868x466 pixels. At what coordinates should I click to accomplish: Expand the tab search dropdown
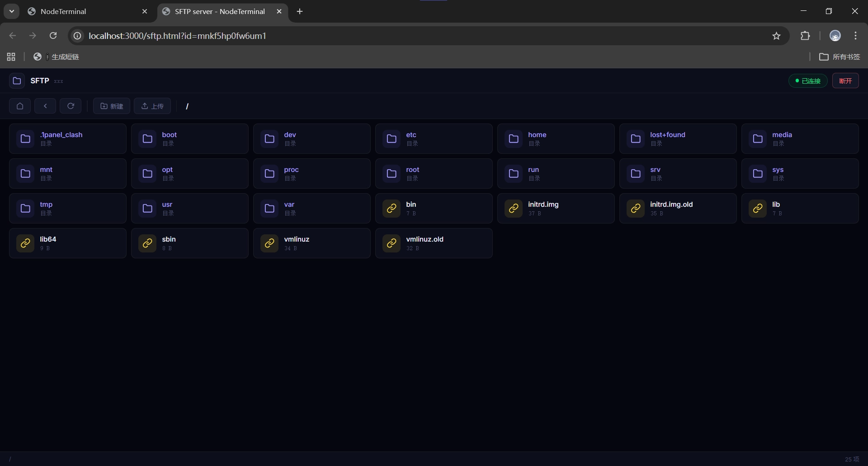pos(12,12)
